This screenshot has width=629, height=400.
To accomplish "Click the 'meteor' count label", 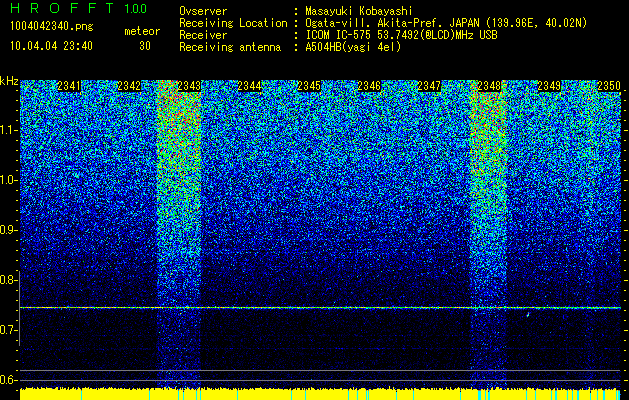I will point(142,31).
